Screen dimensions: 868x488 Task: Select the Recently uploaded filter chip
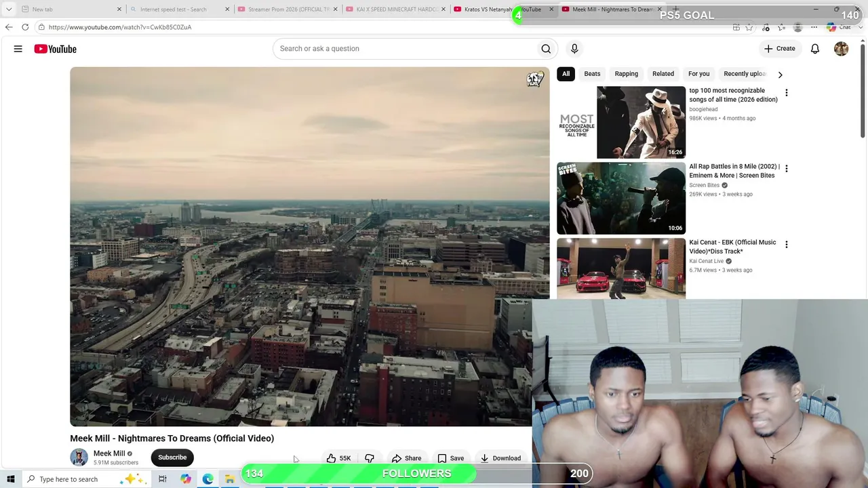tap(745, 74)
